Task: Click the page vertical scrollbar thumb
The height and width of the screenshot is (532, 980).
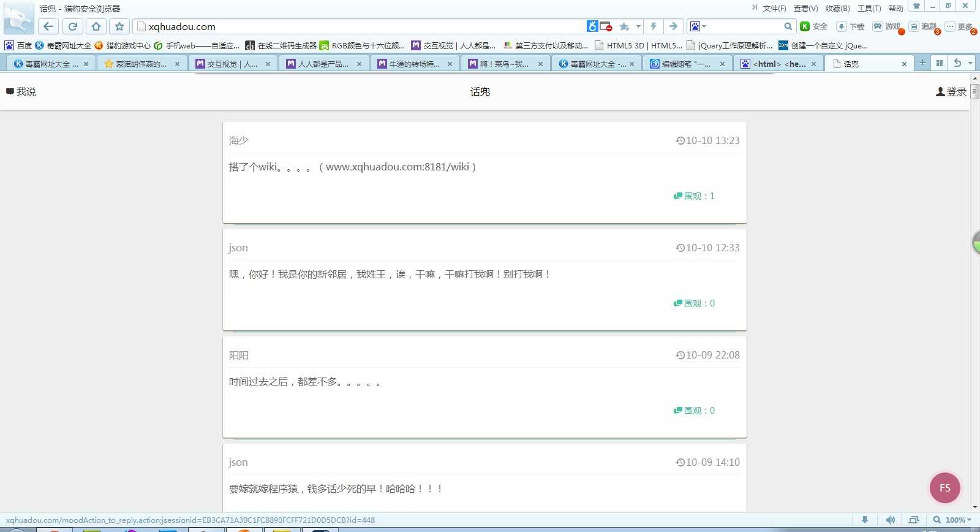Action: 974,92
